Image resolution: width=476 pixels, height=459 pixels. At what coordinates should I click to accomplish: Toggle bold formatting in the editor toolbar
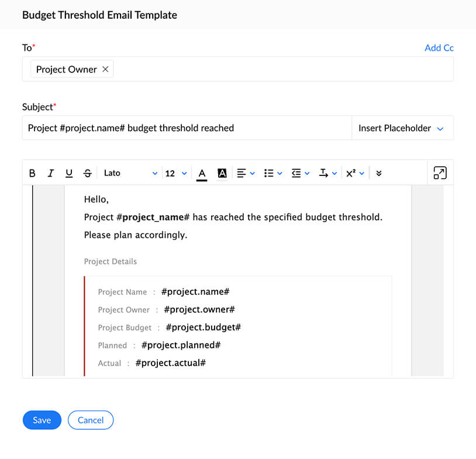click(x=32, y=173)
